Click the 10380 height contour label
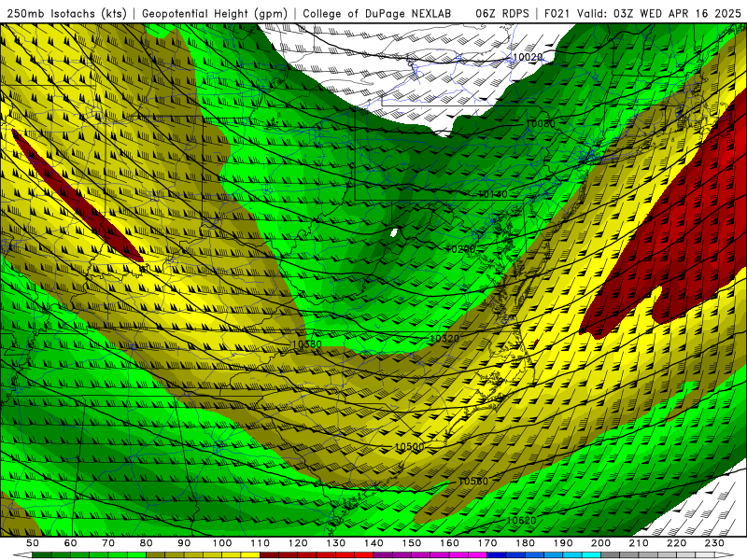 (307, 343)
